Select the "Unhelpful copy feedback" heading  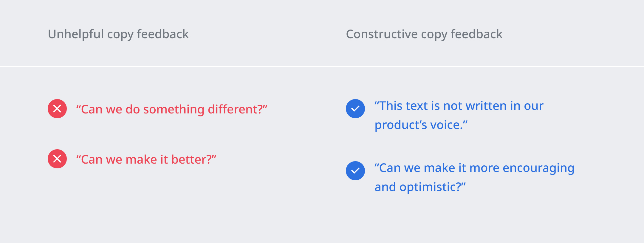pos(118,34)
